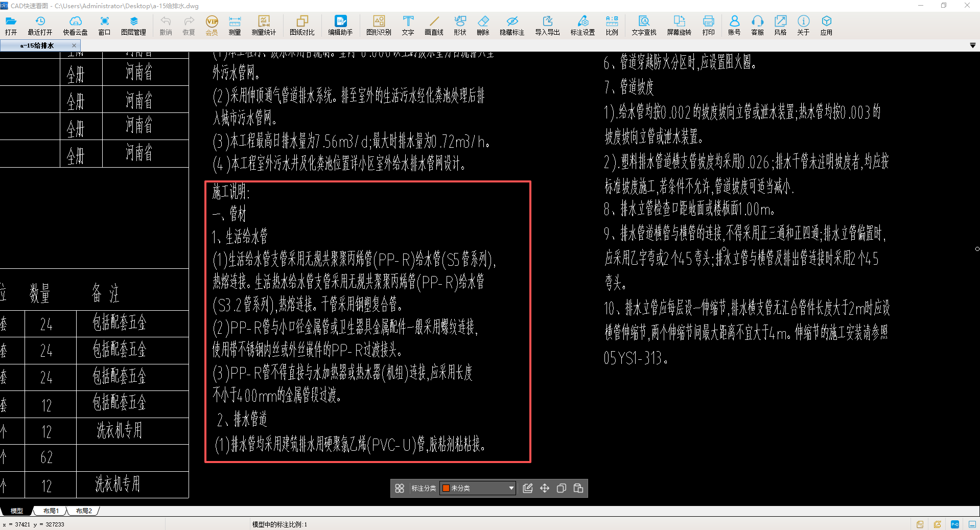Switch to the 布局2 layout tab
Image resolution: width=980 pixels, height=530 pixels.
(84, 511)
